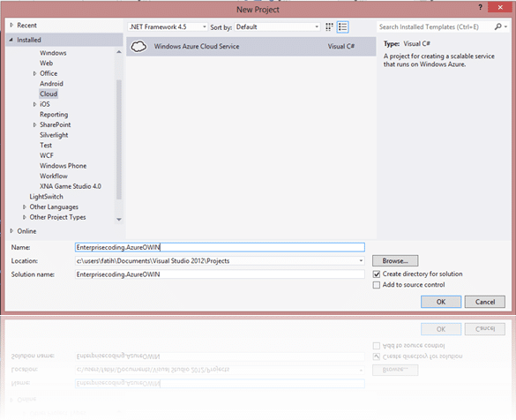The width and height of the screenshot is (516, 420).
Task: Select the Windows template category
Action: 53,53
